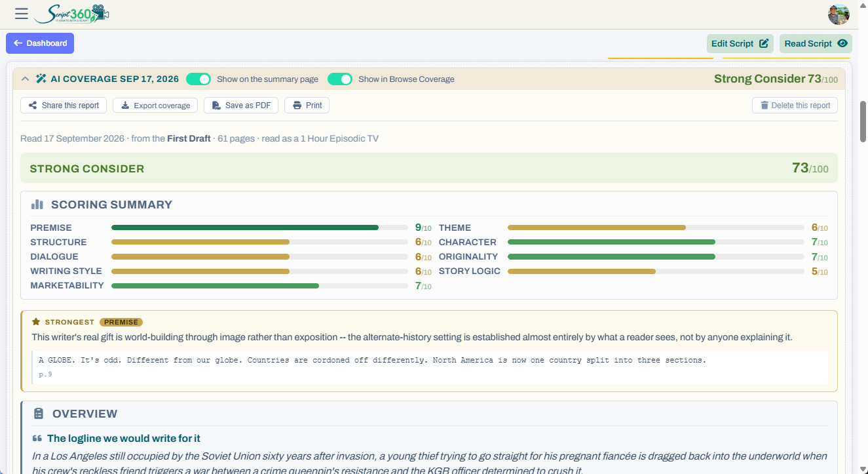Image resolution: width=868 pixels, height=474 pixels.
Task: Delete this report
Action: 795,106
